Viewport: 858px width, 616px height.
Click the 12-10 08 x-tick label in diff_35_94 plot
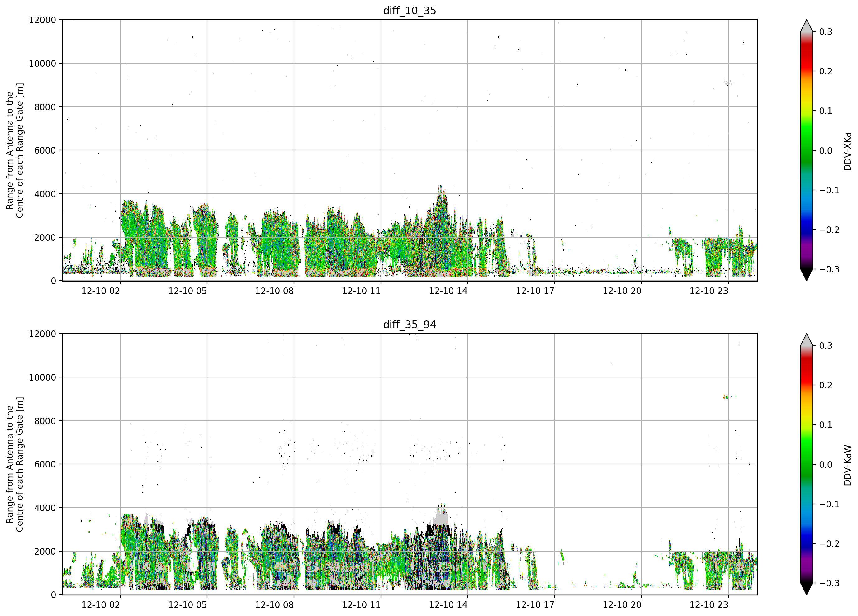coord(275,605)
